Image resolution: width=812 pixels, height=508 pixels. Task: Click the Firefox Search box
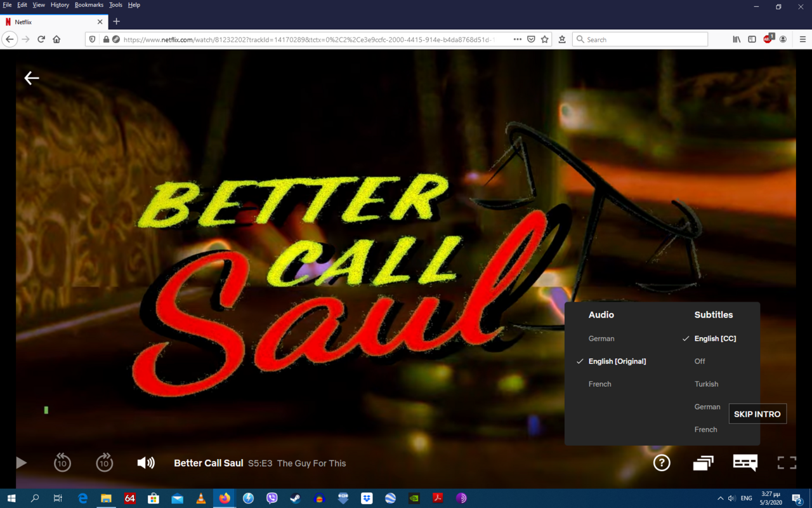coord(640,39)
